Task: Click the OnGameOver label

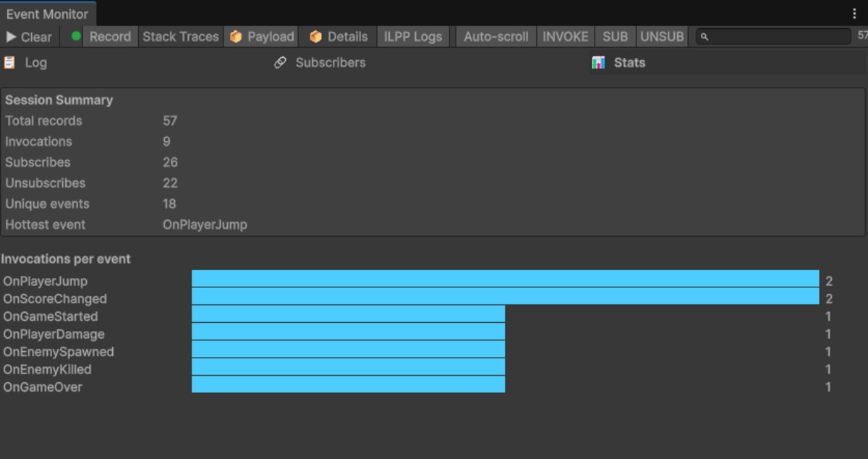Action: (x=43, y=387)
